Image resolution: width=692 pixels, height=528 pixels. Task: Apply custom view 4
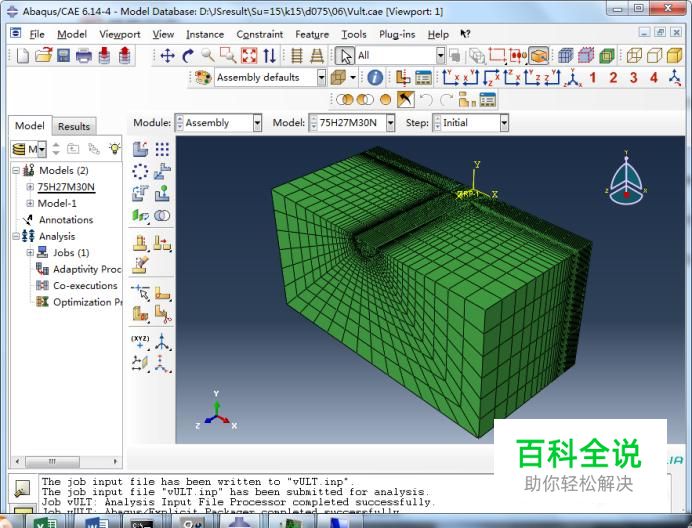coord(654,78)
